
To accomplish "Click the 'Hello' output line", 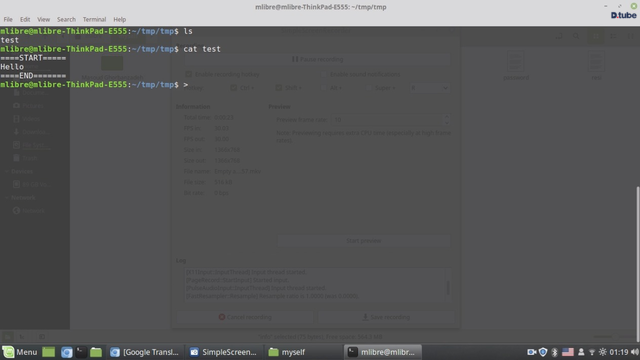I will click(12, 67).
